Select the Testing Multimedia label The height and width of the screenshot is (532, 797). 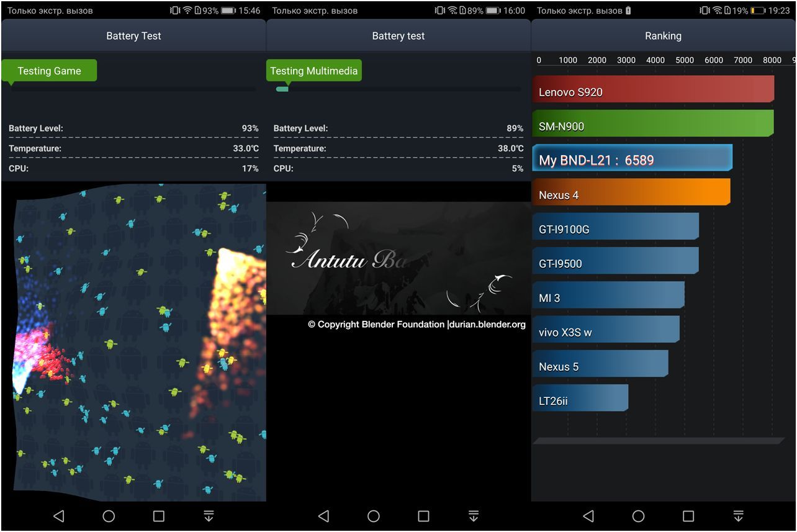[x=313, y=71]
